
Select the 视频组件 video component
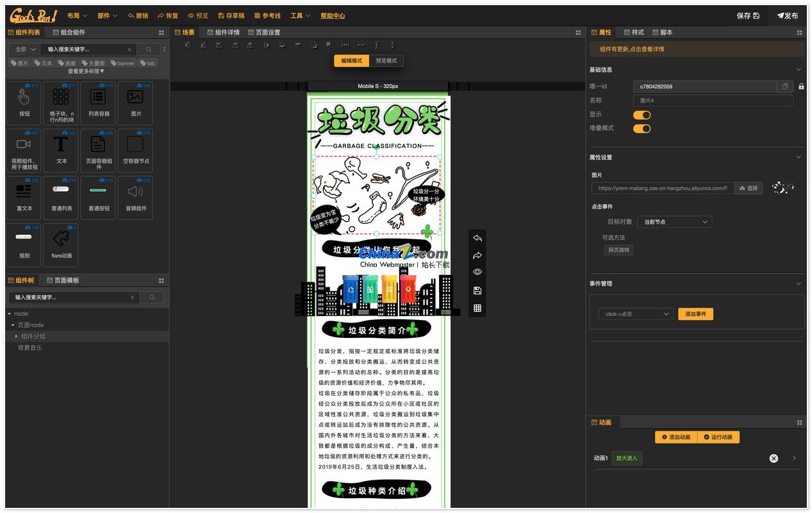[24, 150]
